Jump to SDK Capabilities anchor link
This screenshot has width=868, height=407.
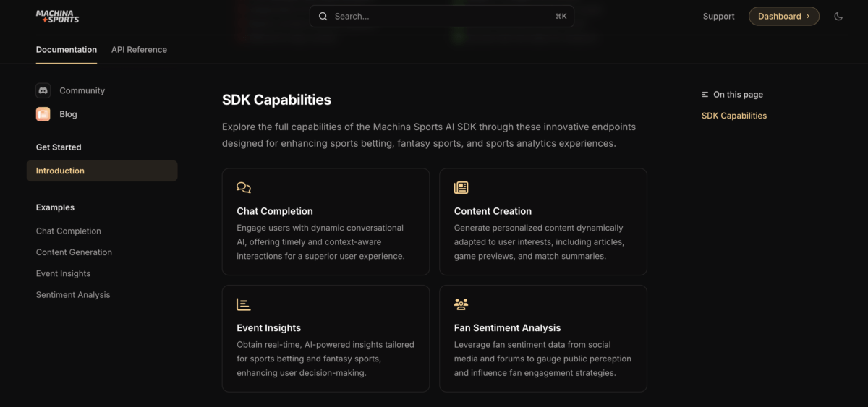pos(734,116)
